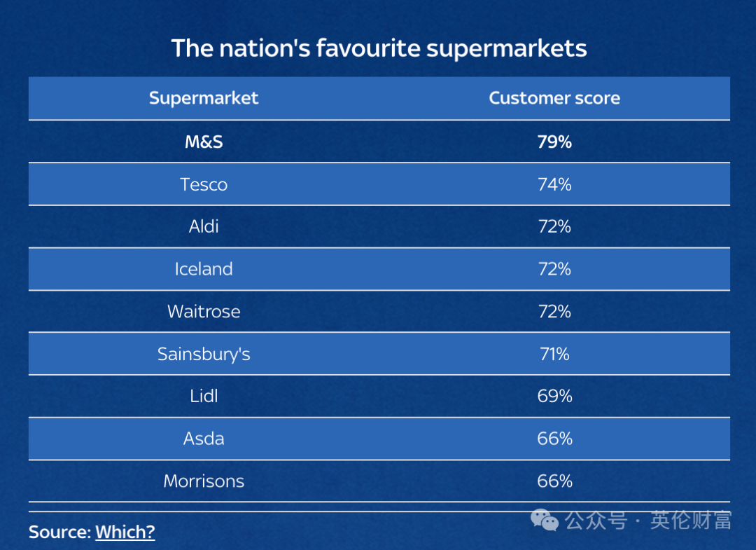Screen dimensions: 756x550
Task: Click the Morrisons row name
Action: coord(204,481)
